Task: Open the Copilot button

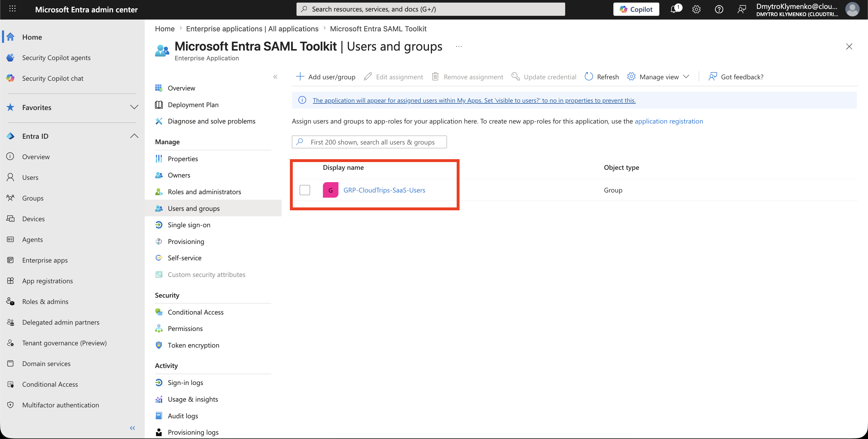Action: [x=636, y=9]
